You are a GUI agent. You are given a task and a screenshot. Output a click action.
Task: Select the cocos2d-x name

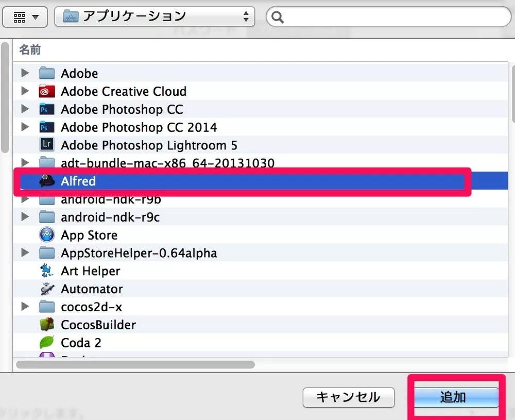click(x=91, y=307)
